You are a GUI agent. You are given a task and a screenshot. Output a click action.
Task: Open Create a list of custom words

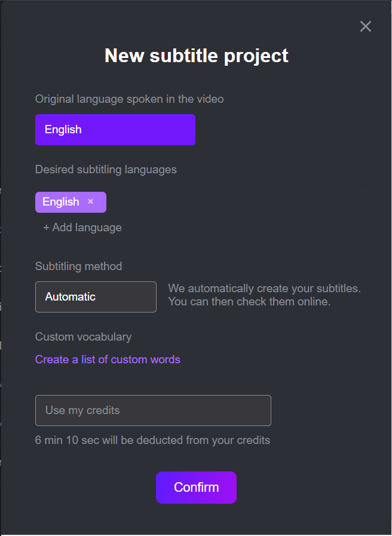click(x=108, y=359)
